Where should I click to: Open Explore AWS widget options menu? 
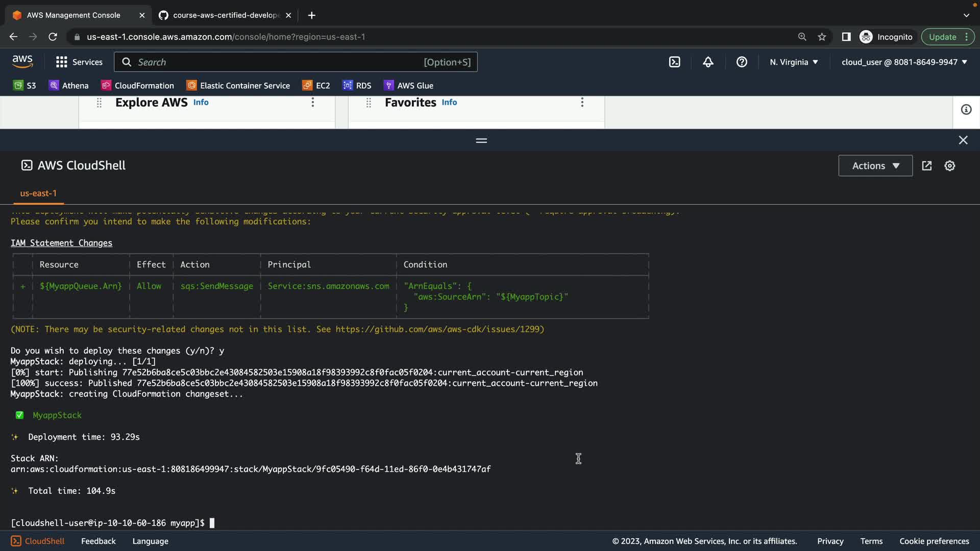313,102
